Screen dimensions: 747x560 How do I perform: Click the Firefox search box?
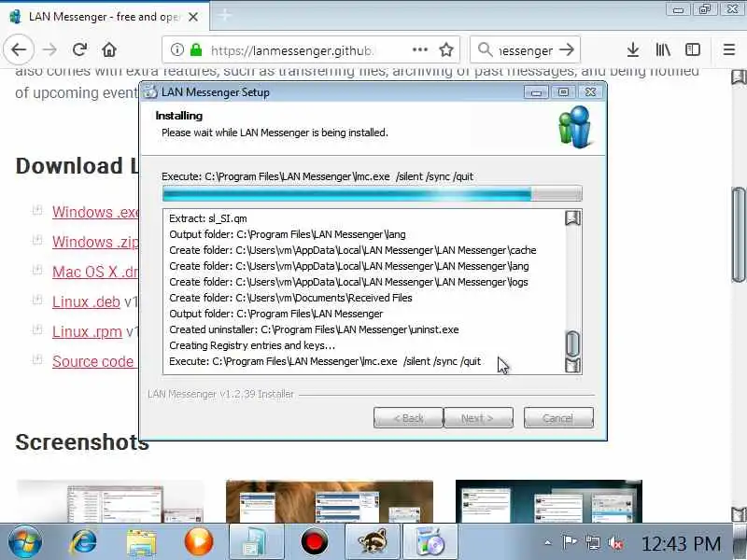coord(526,50)
